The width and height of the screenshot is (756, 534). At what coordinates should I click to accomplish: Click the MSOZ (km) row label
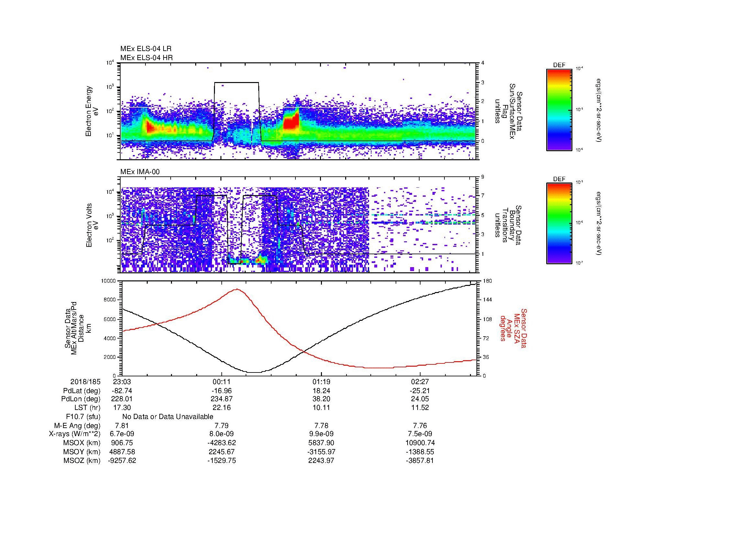(82, 461)
